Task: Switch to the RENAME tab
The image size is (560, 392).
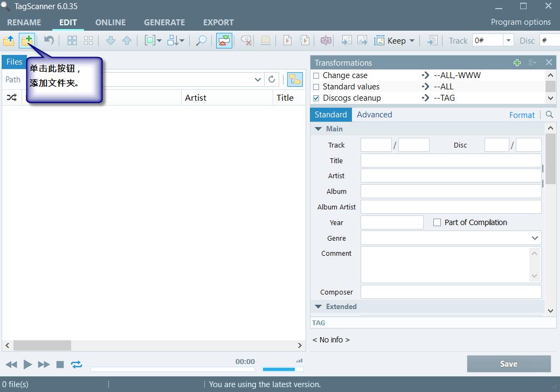Action: coord(24,22)
